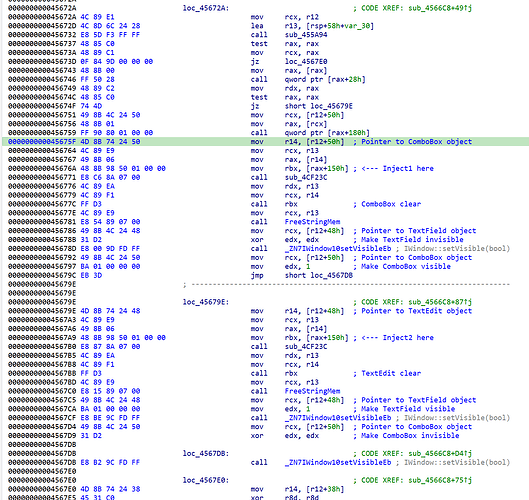Select the sub_455A94 call operand
The height and width of the screenshot is (500, 529).
(306, 35)
